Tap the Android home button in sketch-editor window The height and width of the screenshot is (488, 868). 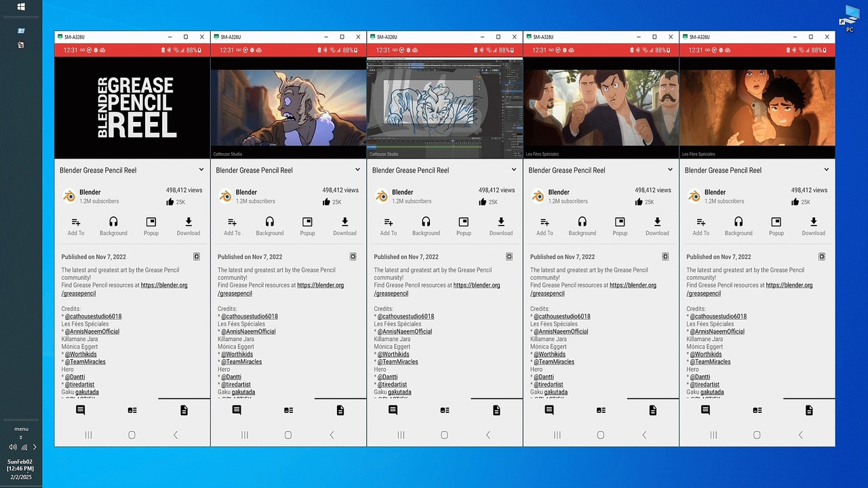tap(444, 435)
